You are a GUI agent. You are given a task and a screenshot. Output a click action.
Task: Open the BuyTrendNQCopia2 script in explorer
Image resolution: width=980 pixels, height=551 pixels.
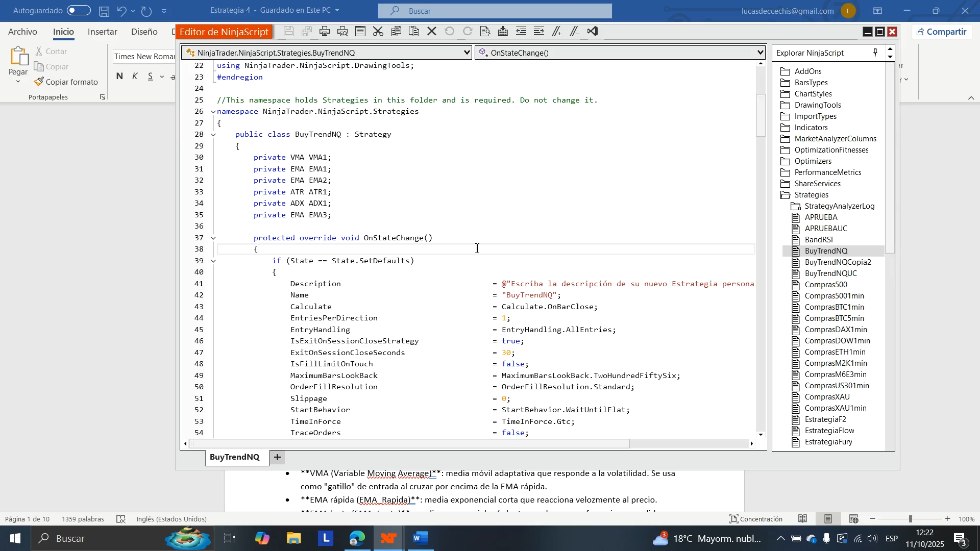838,262
